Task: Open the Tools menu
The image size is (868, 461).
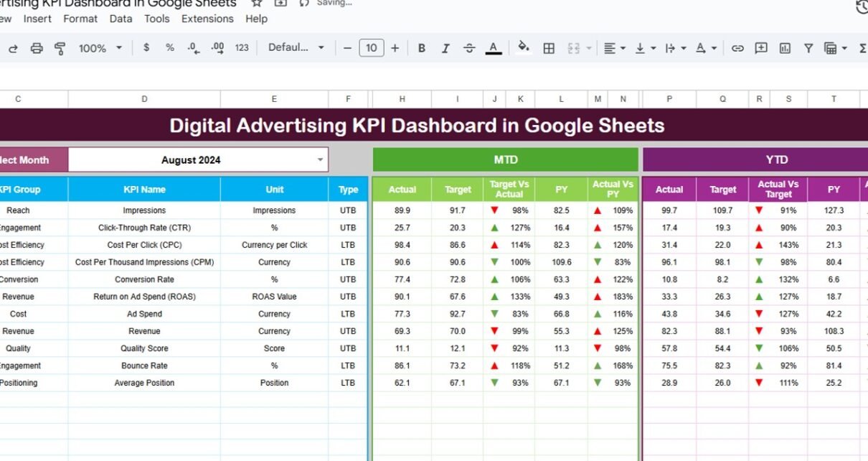Action: pyautogui.click(x=157, y=19)
